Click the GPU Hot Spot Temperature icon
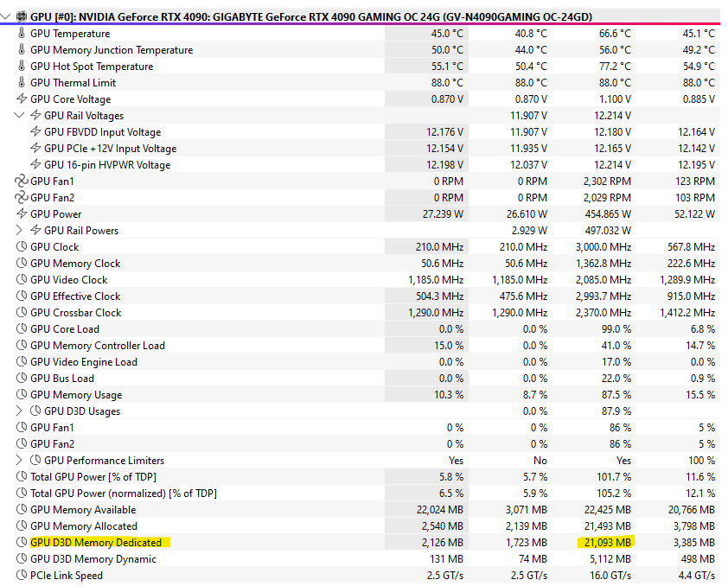This screenshot has width=728, height=586. pyautogui.click(x=22, y=67)
